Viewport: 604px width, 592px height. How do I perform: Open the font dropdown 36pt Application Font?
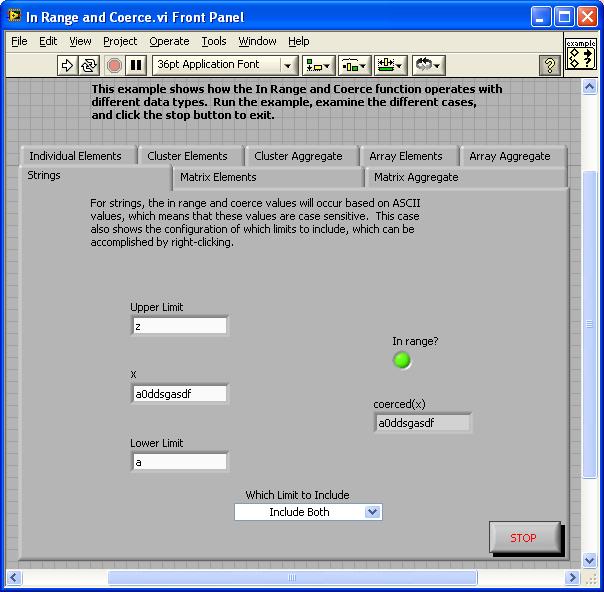[225, 65]
